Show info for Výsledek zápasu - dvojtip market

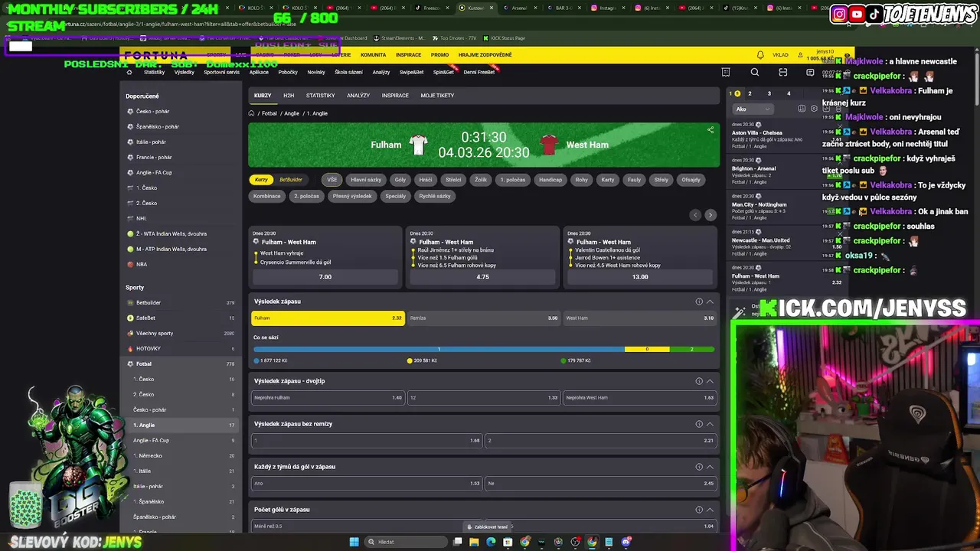point(699,381)
